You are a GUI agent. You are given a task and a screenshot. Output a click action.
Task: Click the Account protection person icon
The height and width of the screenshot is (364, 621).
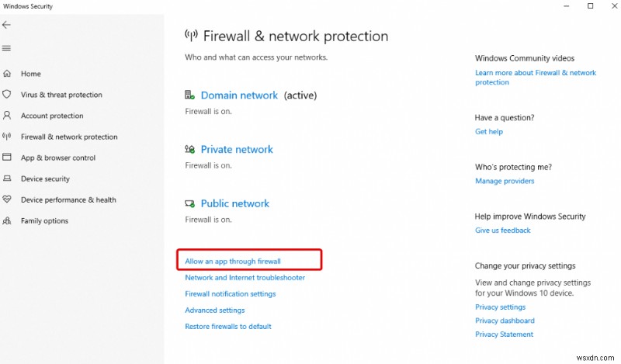click(7, 116)
